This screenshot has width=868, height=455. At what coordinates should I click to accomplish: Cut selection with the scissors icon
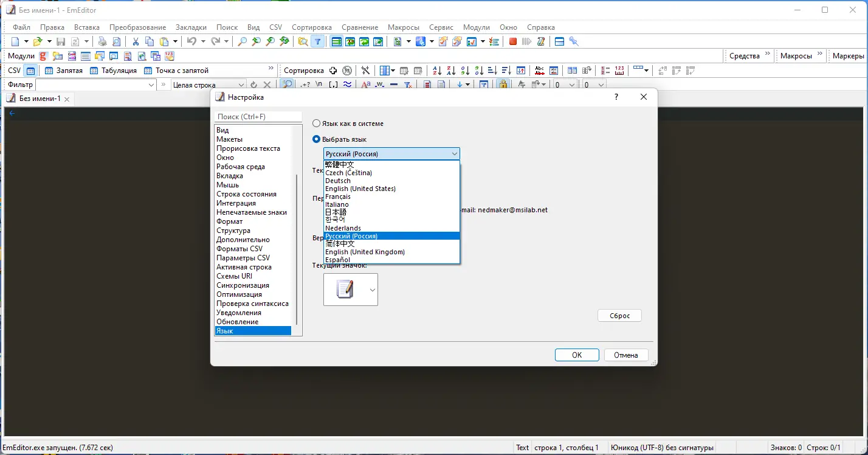(136, 41)
